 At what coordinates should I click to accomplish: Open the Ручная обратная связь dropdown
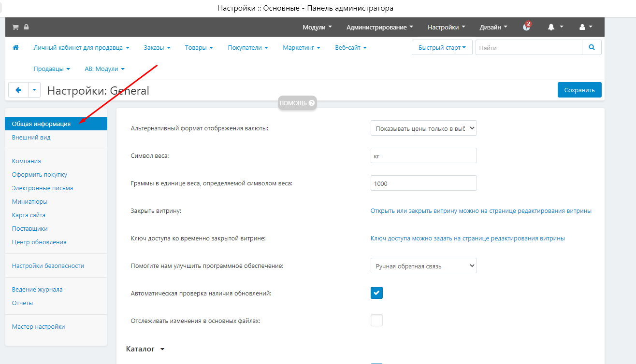424,266
